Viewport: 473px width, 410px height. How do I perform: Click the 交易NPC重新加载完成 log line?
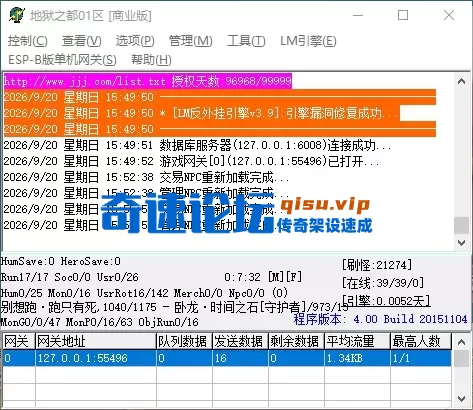click(147, 177)
